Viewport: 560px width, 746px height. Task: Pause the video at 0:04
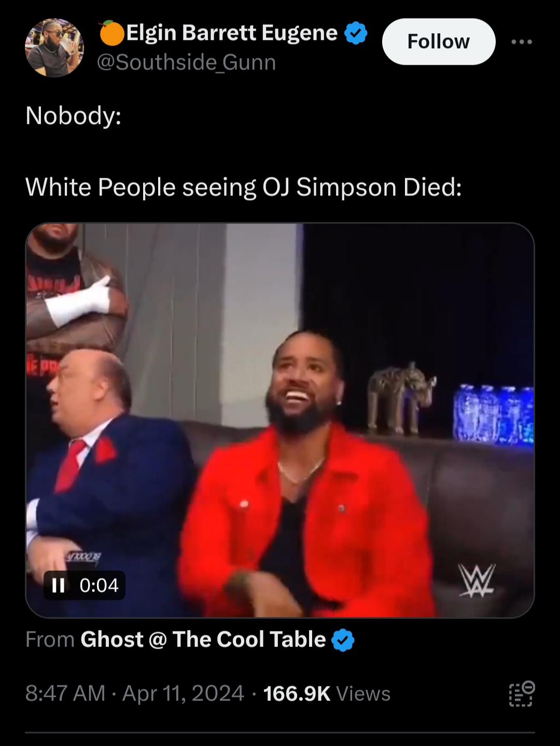pos(59,585)
